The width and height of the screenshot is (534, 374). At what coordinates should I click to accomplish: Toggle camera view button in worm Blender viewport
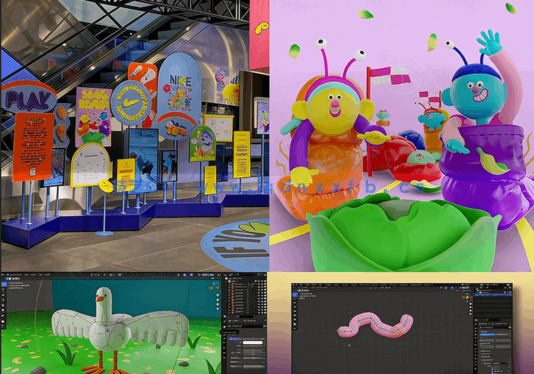coord(471,311)
